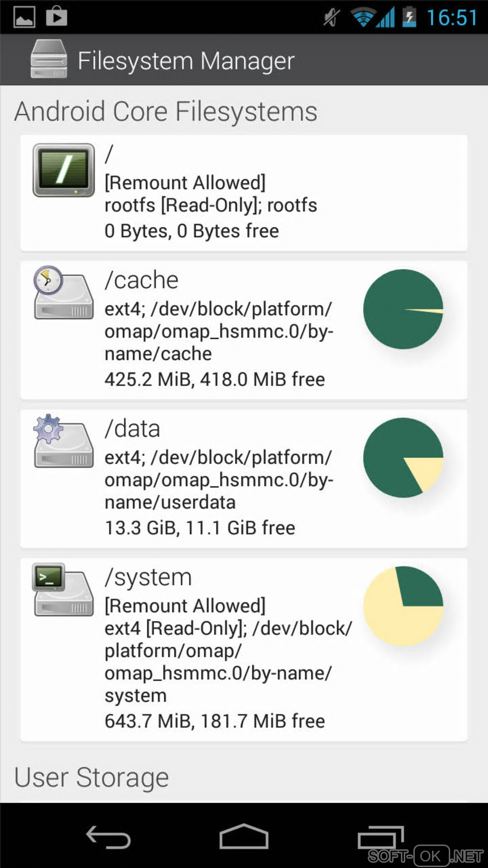
Task: Tap the image notification icon in status bar
Action: click(x=24, y=17)
